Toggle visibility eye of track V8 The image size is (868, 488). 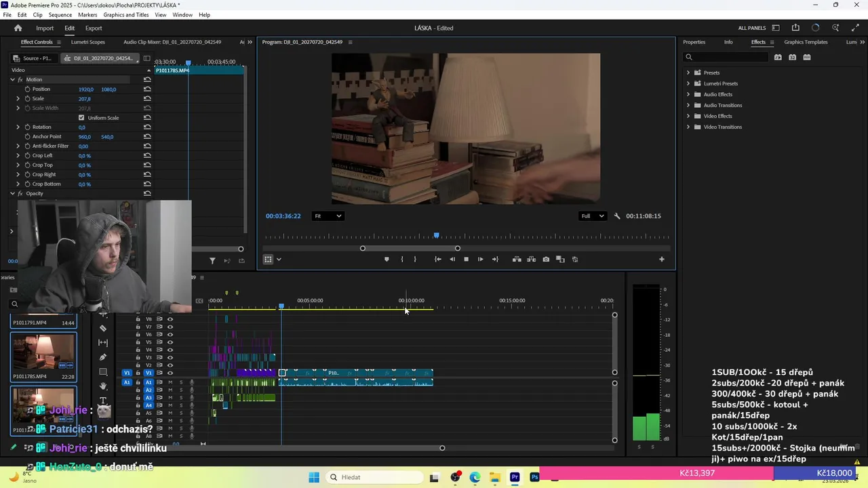(170, 319)
